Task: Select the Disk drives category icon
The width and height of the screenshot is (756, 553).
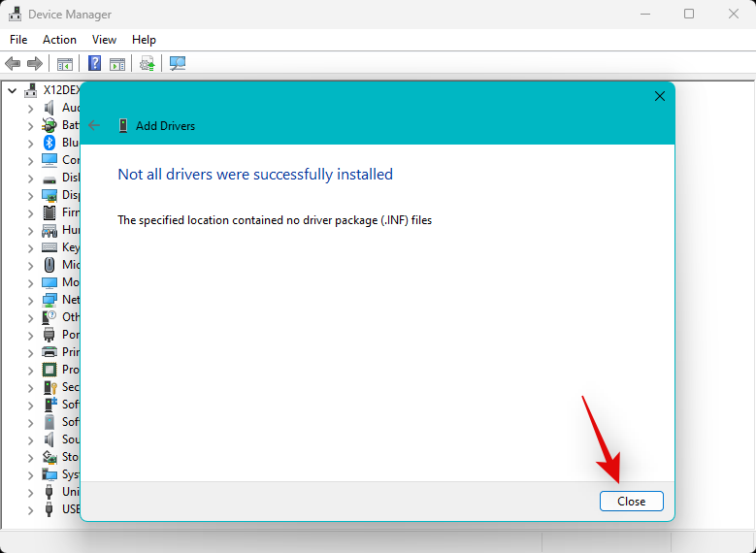Action: [49, 179]
